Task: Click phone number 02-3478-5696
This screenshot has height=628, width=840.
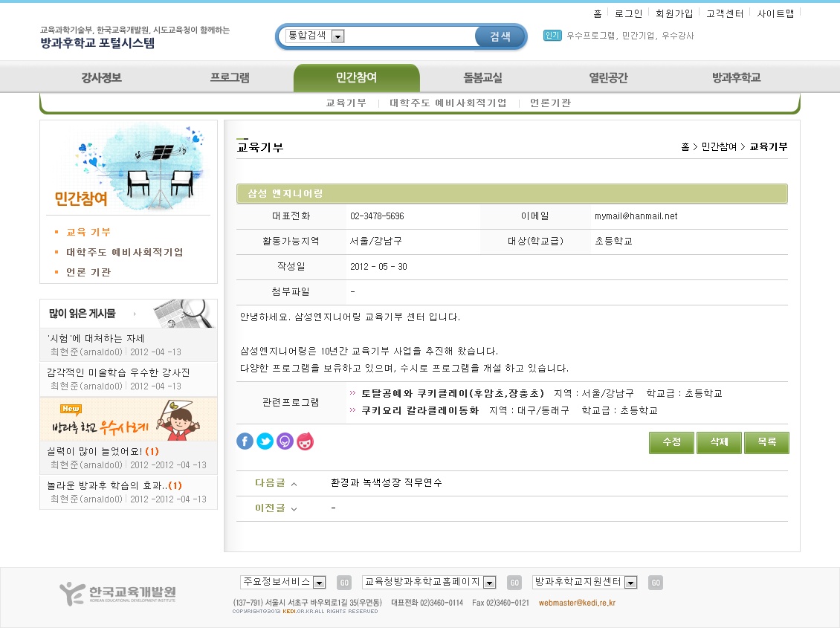Action: 377,216
